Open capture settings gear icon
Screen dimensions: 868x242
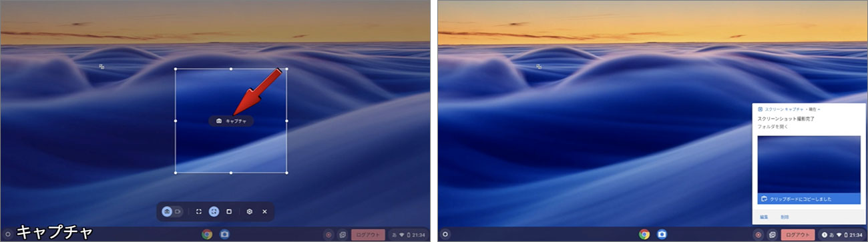coord(250,211)
